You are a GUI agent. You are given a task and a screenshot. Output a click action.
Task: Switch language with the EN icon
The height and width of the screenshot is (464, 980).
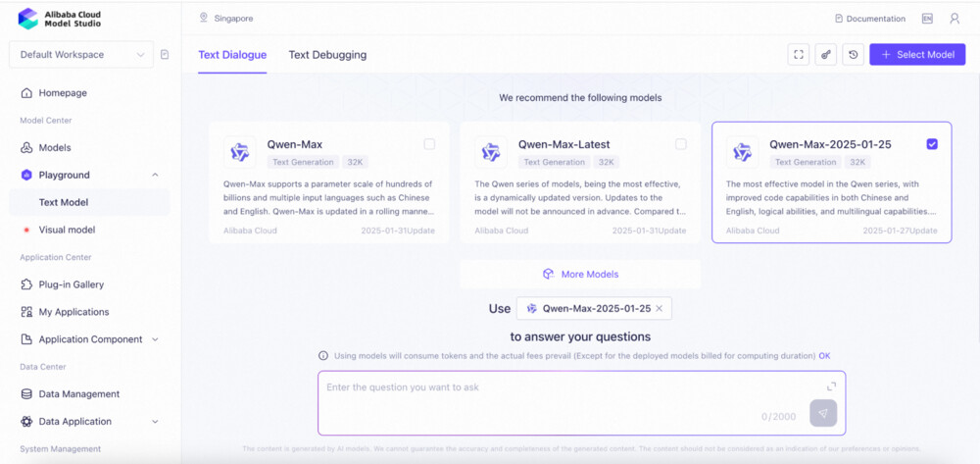click(x=927, y=19)
